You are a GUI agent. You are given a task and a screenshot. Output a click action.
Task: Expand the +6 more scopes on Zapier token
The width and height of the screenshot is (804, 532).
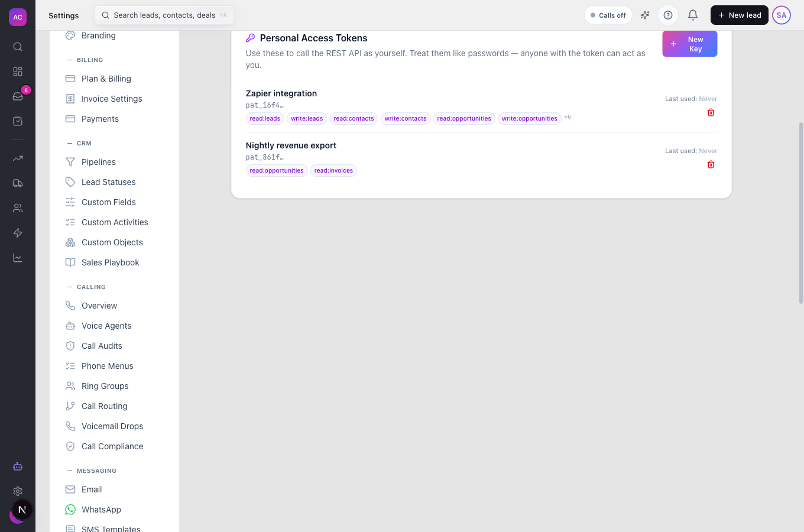[x=568, y=117]
